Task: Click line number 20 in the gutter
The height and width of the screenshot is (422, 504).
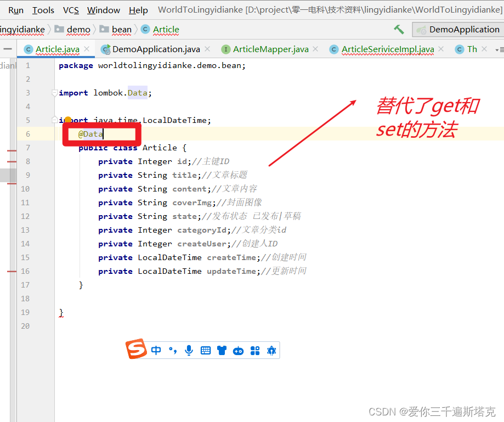Action: (x=25, y=326)
